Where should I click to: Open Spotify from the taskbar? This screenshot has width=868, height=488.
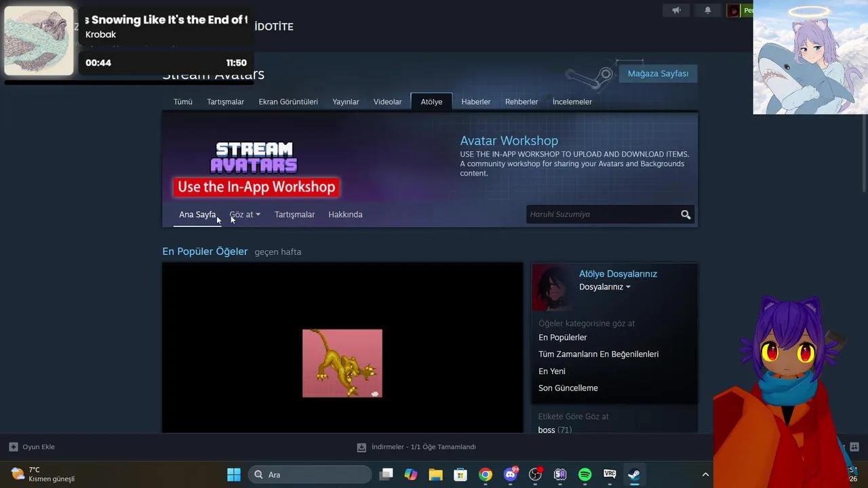click(x=585, y=474)
